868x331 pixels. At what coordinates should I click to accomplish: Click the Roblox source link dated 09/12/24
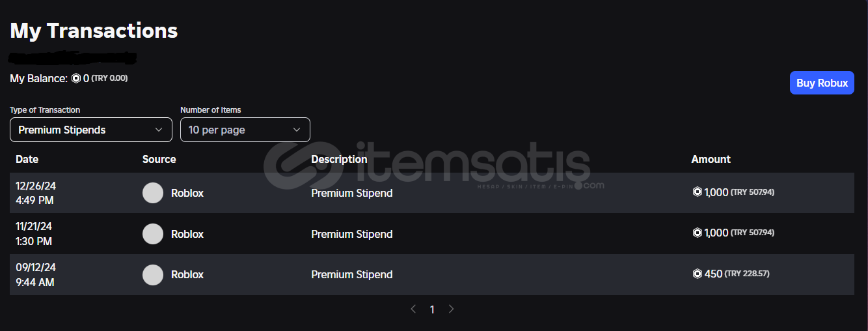tap(187, 275)
